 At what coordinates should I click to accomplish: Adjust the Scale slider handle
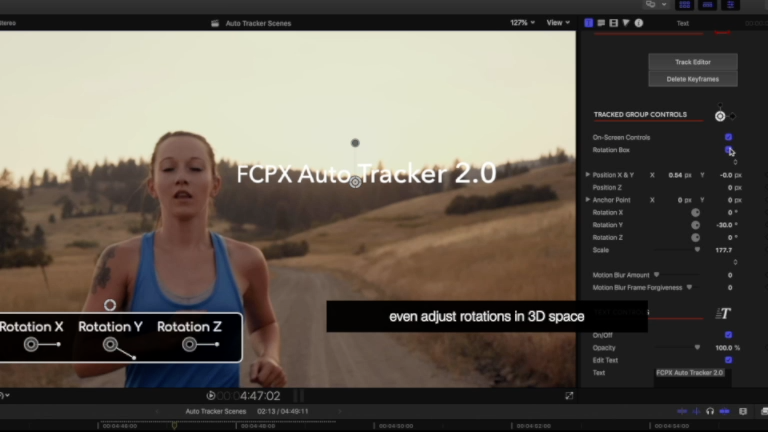pyautogui.click(x=697, y=250)
